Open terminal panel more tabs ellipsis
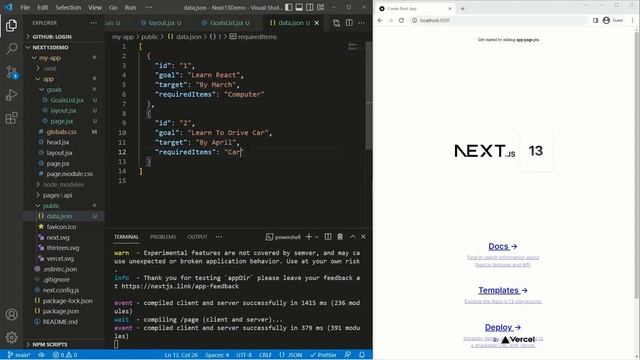The image size is (640, 360). pos(219,237)
